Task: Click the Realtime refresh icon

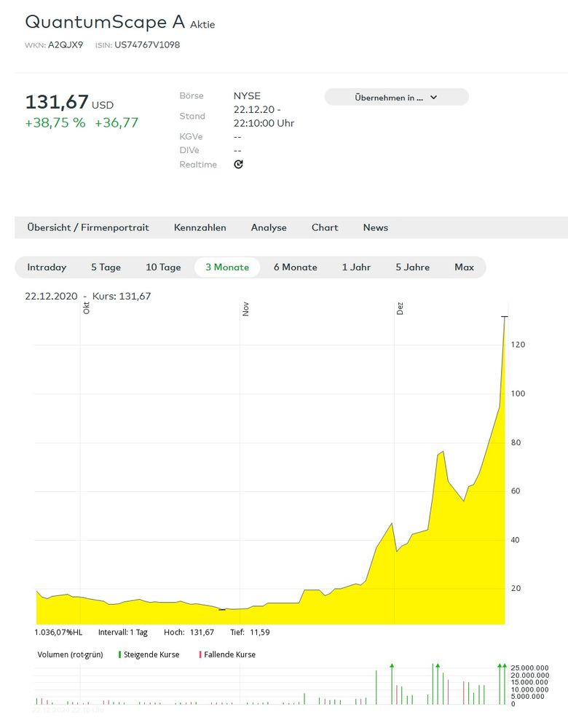Action: point(238,165)
